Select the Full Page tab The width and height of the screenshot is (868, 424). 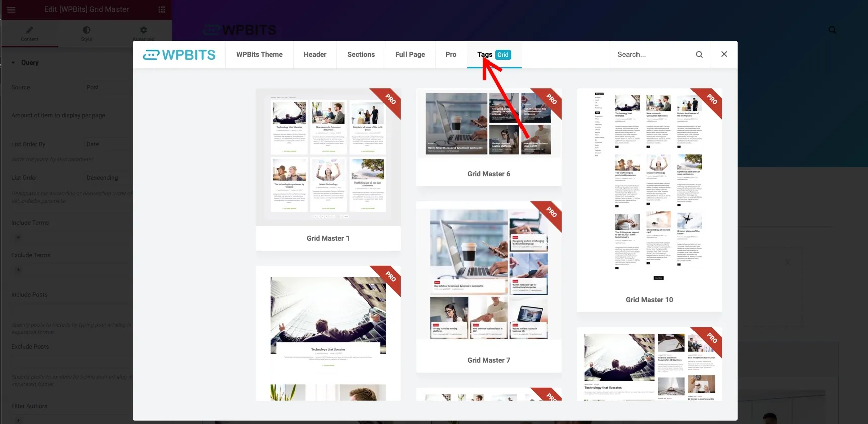coord(410,54)
